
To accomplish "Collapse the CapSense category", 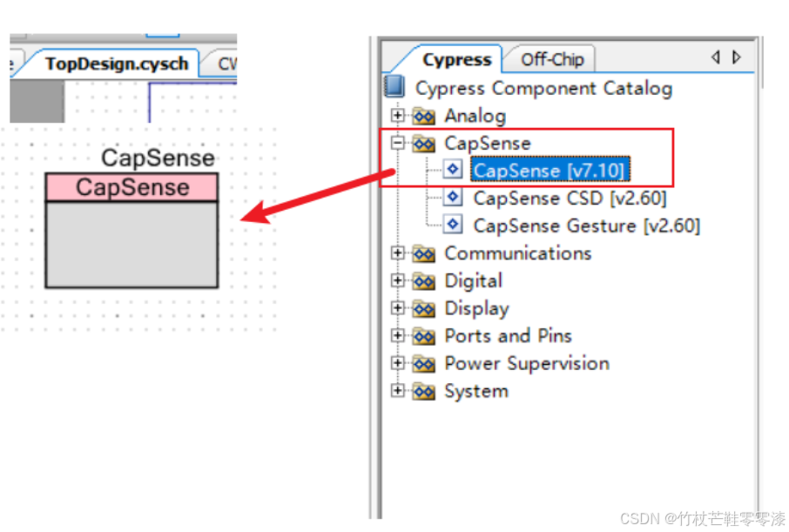I will click(397, 143).
